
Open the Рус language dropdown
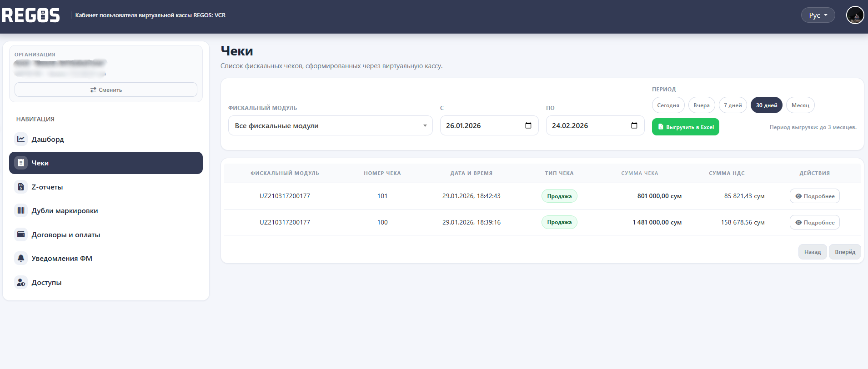tap(818, 15)
